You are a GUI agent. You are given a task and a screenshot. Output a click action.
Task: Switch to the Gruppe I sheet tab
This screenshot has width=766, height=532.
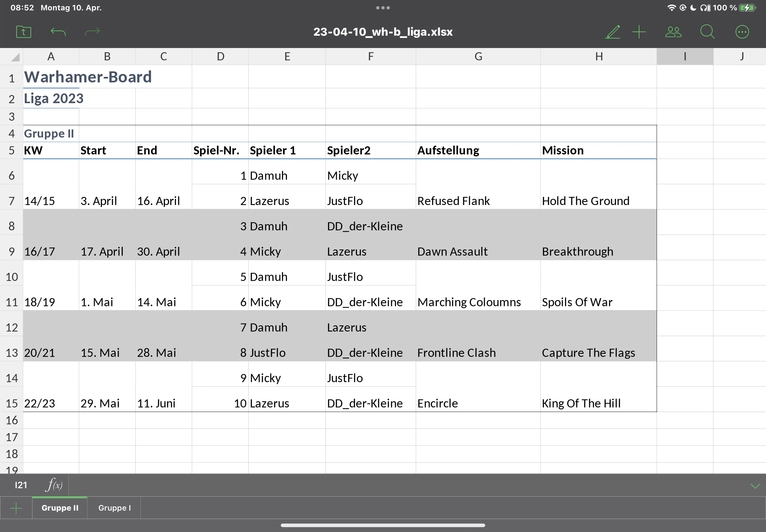pos(114,508)
